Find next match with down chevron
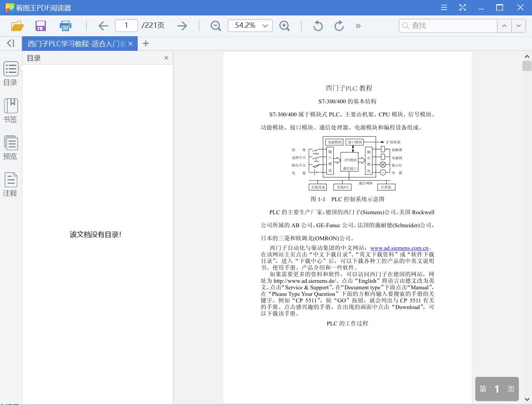The height and width of the screenshot is (405, 532). (518, 25)
